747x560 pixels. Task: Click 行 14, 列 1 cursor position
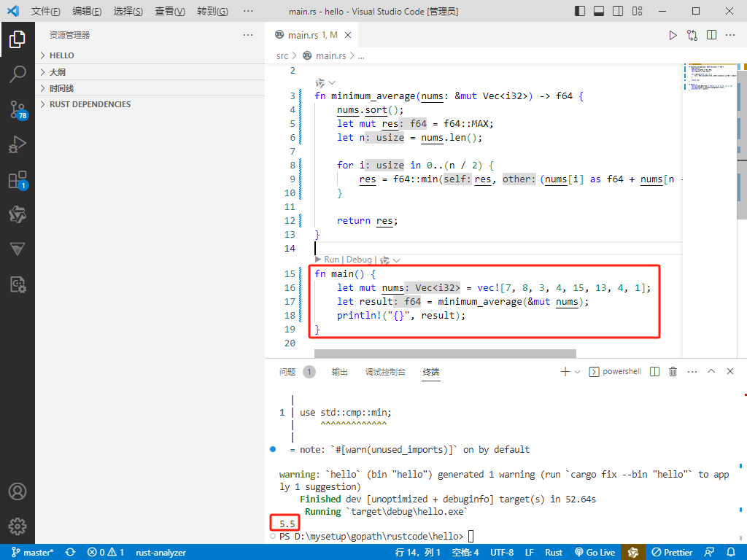(x=418, y=553)
